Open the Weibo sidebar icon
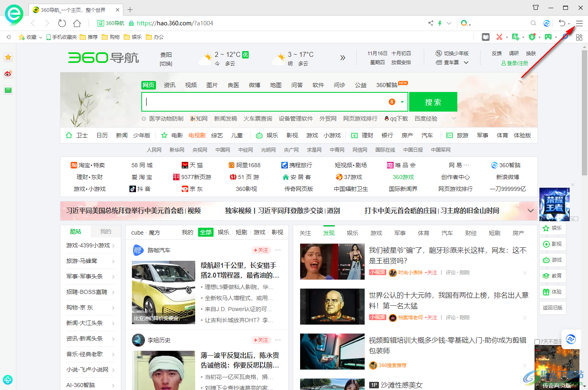The height and width of the screenshot is (390, 588). pos(8,74)
